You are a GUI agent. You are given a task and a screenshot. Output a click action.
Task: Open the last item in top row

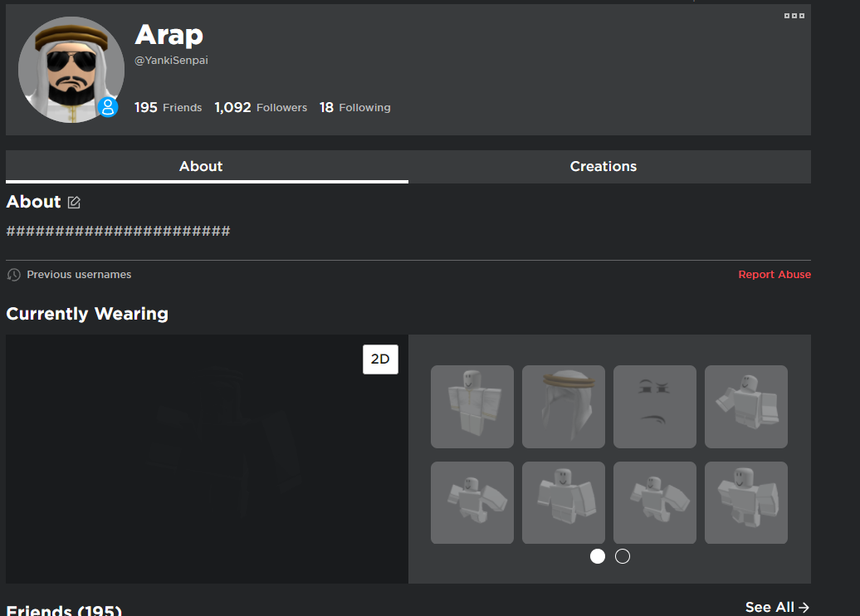click(x=746, y=407)
